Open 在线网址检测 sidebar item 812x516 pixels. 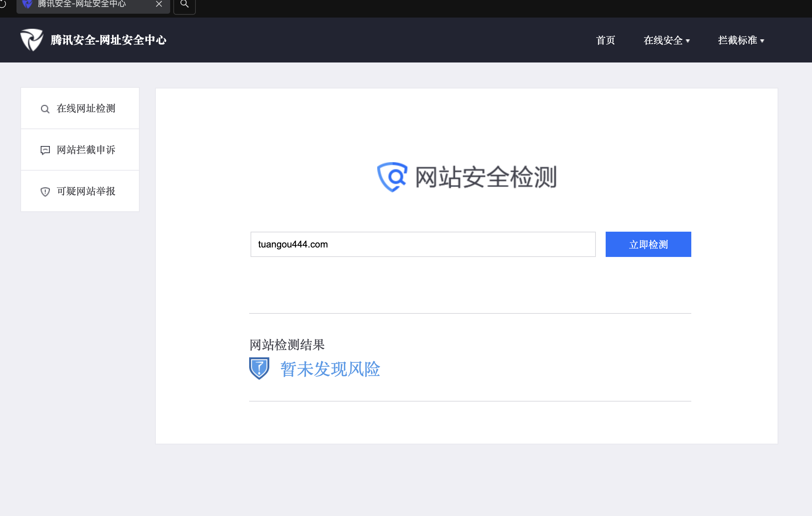[86, 108]
